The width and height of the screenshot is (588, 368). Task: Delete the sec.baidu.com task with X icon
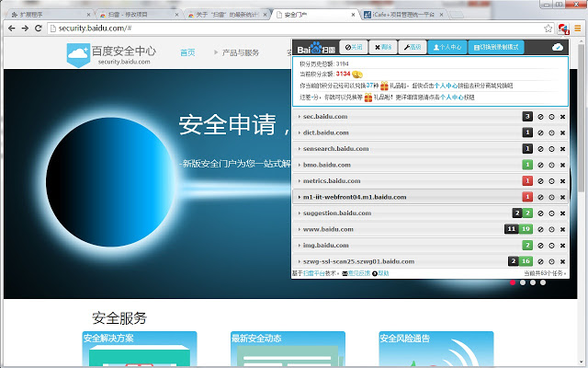point(562,117)
